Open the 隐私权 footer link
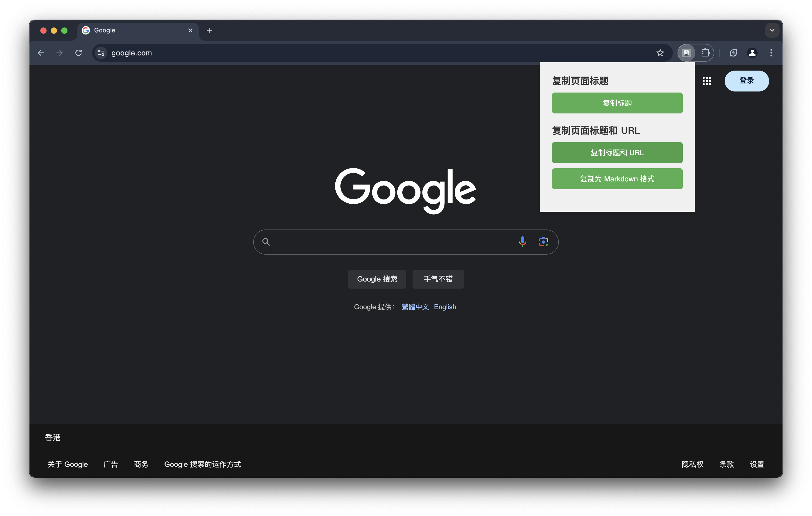 [x=692, y=464]
